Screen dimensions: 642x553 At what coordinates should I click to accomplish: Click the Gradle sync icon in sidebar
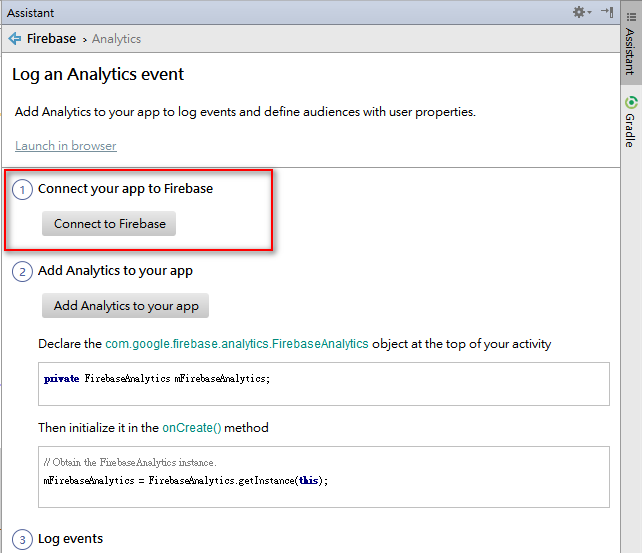click(631, 102)
